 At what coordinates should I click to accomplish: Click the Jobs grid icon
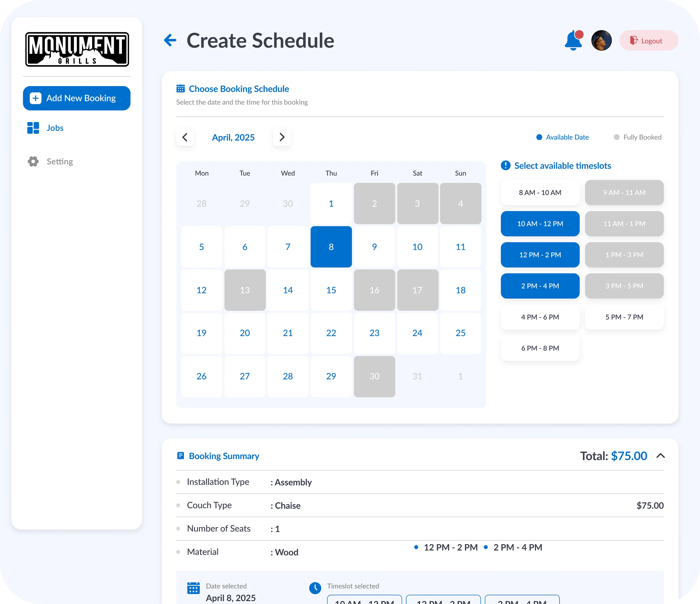pyautogui.click(x=33, y=128)
